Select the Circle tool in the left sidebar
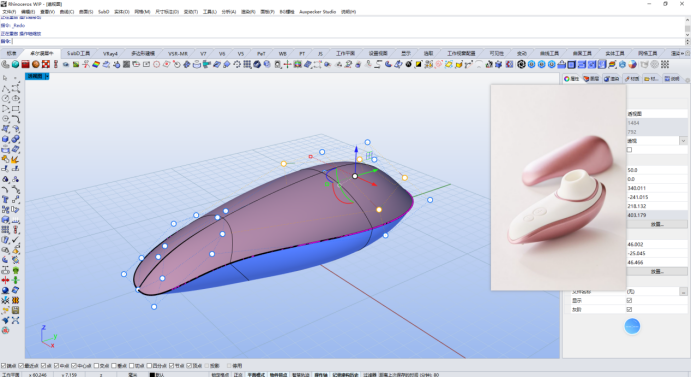Viewport: 692px width, 377px height. click(x=5, y=98)
